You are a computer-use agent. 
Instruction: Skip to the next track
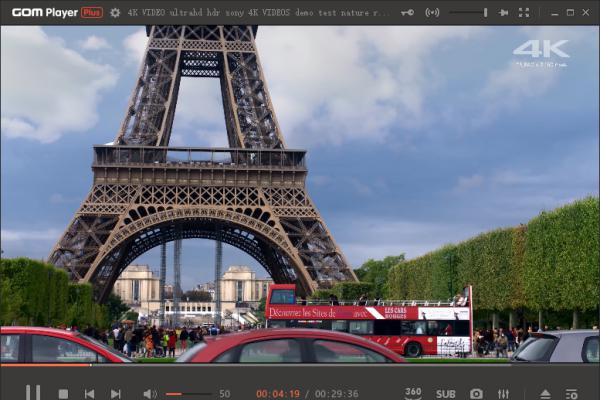tap(116, 394)
